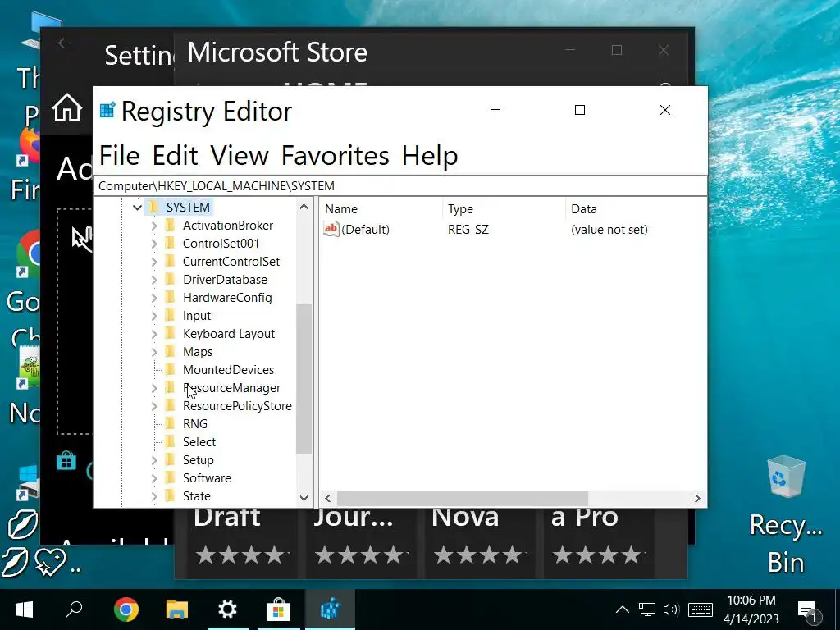
Task: Open taskbar search
Action: [73, 609]
